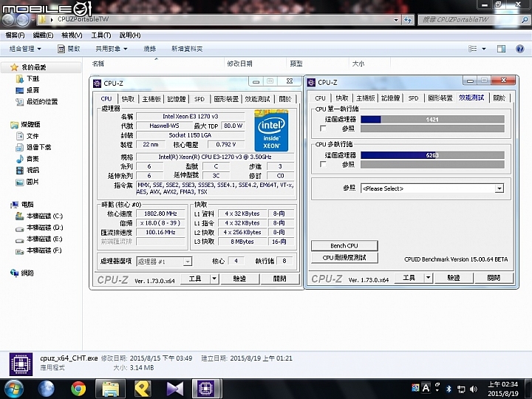532x399 pixels.
Task: Switch to Mainboard tab in left CPU-Z
Action: coord(151,99)
